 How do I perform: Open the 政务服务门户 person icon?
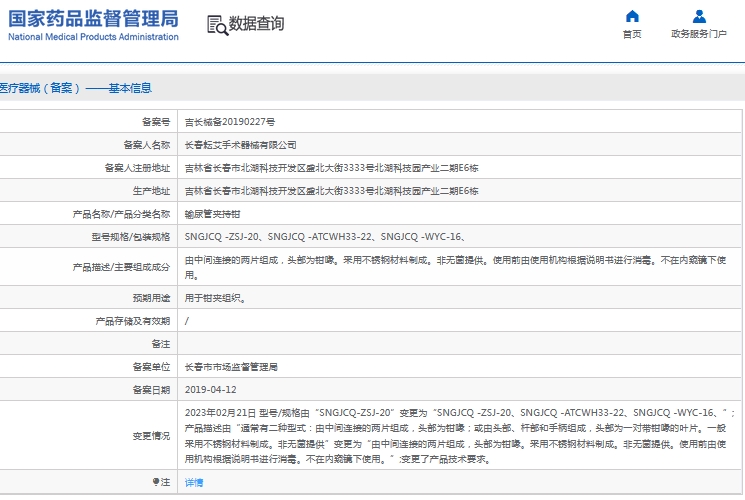coord(699,16)
